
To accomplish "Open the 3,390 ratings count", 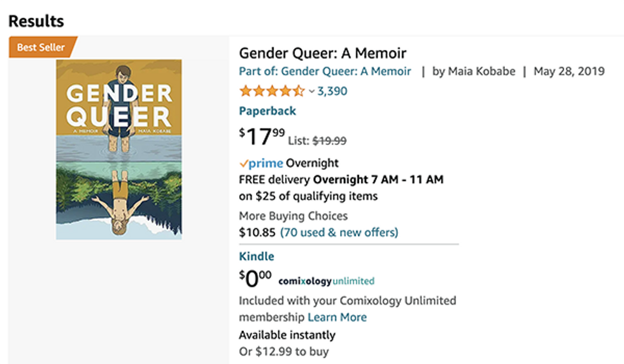I will (x=332, y=91).
